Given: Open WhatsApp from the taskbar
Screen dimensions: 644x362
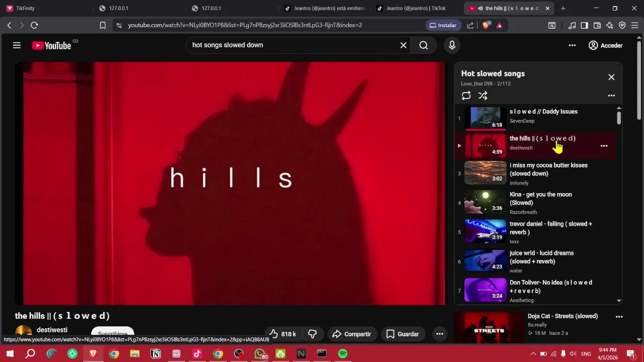Looking at the screenshot, I should 260,354.
